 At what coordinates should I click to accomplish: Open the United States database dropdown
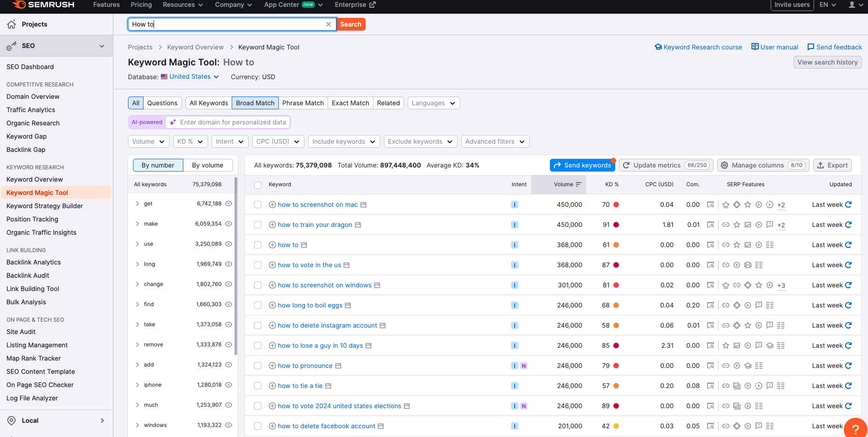coord(190,76)
